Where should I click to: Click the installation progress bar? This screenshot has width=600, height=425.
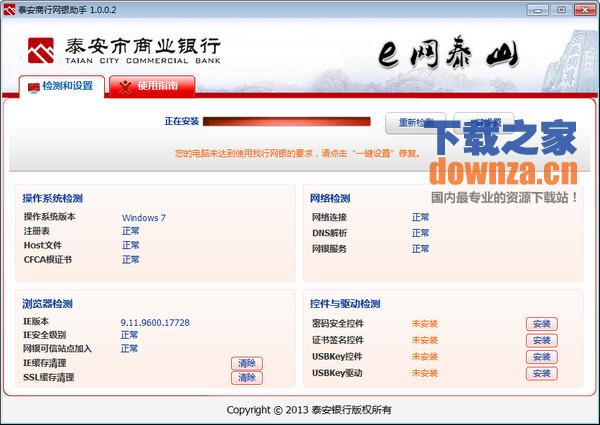(x=287, y=122)
